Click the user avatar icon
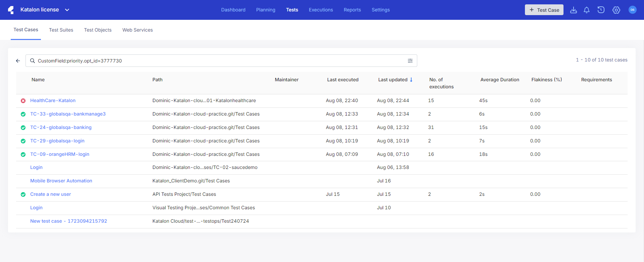 632,10
